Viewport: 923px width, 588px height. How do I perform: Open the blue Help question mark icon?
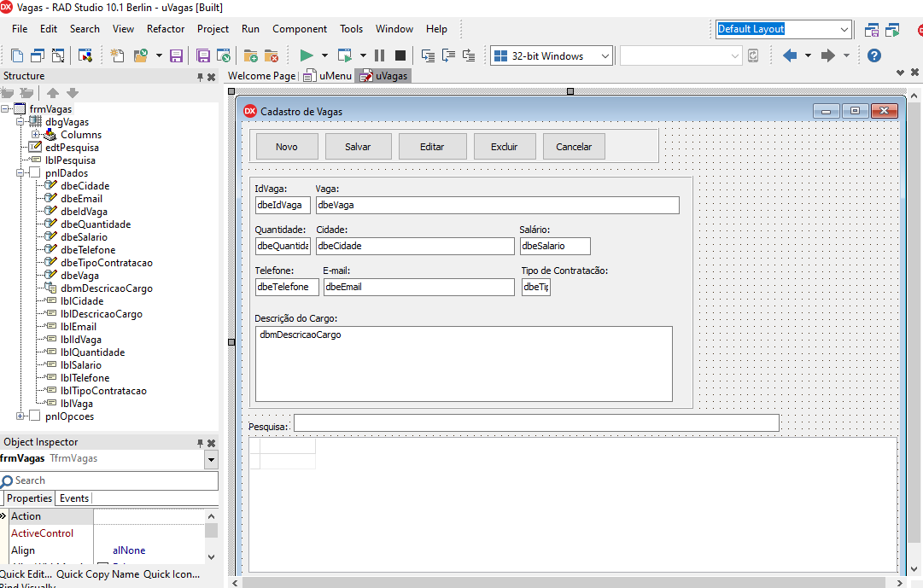coord(873,55)
